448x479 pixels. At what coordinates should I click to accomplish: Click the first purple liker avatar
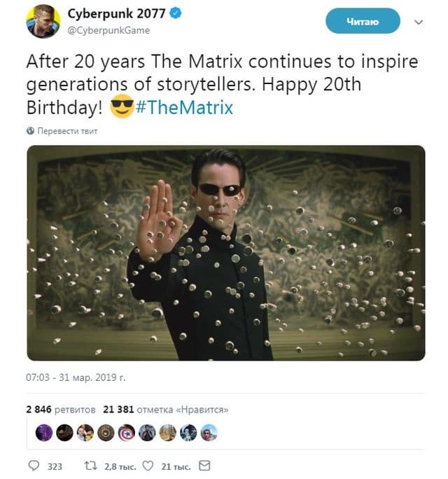[x=44, y=432]
